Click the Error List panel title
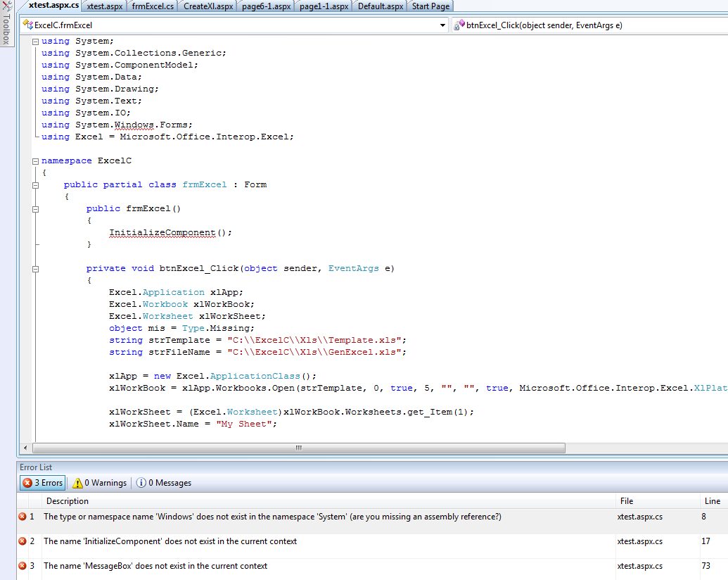This screenshot has height=580, width=728. pyautogui.click(x=36, y=467)
